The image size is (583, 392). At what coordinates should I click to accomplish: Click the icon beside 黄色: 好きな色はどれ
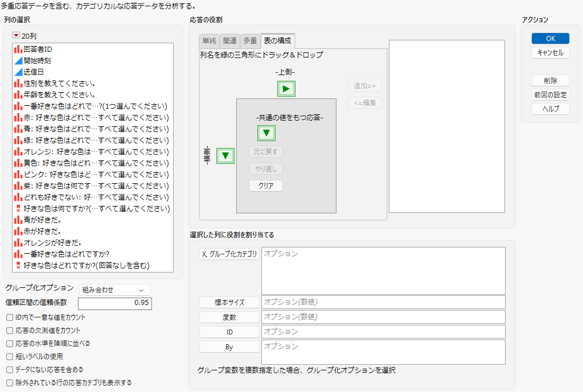click(18, 163)
